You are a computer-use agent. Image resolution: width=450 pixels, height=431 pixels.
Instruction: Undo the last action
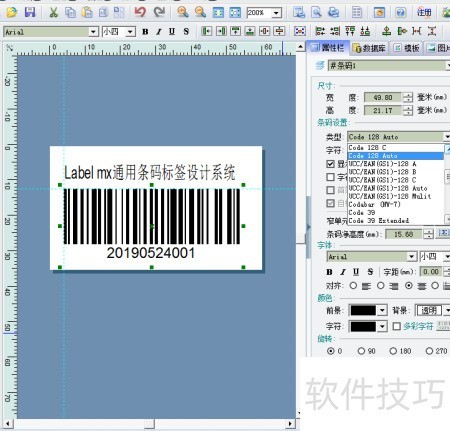pos(140,12)
